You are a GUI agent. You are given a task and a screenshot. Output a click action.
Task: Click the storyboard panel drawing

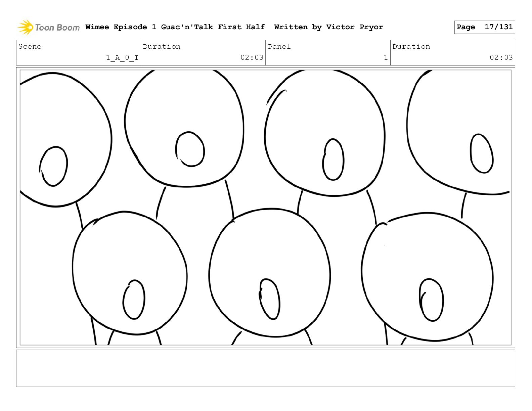tap(265, 208)
